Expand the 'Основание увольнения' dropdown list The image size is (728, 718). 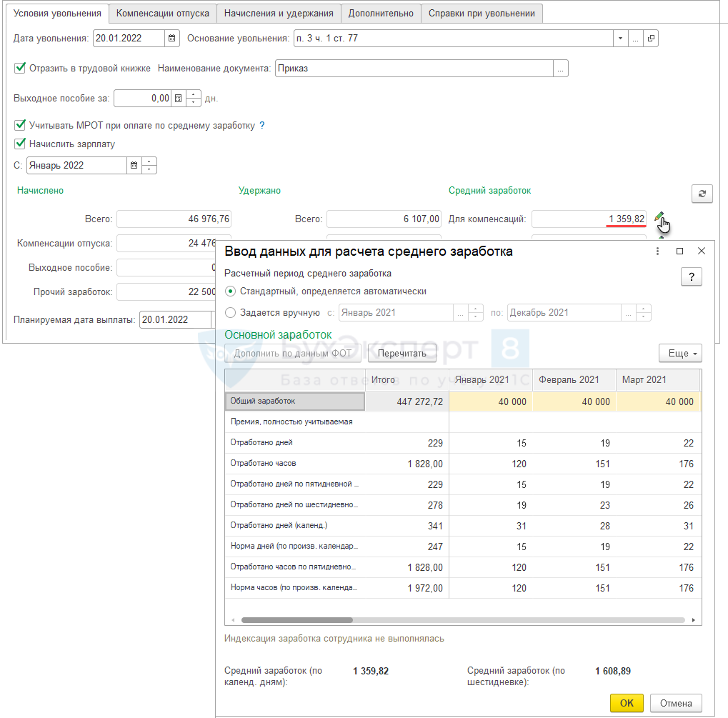pyautogui.click(x=620, y=39)
